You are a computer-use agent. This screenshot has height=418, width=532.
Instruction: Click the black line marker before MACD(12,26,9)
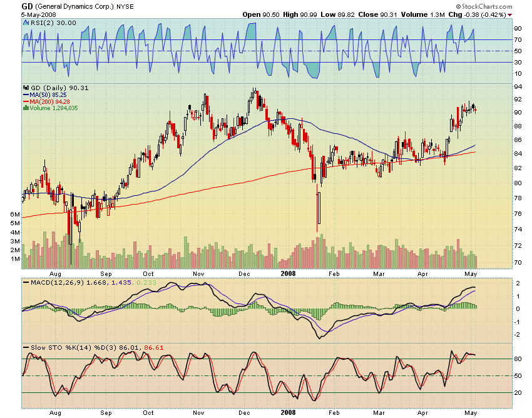pos(26,282)
